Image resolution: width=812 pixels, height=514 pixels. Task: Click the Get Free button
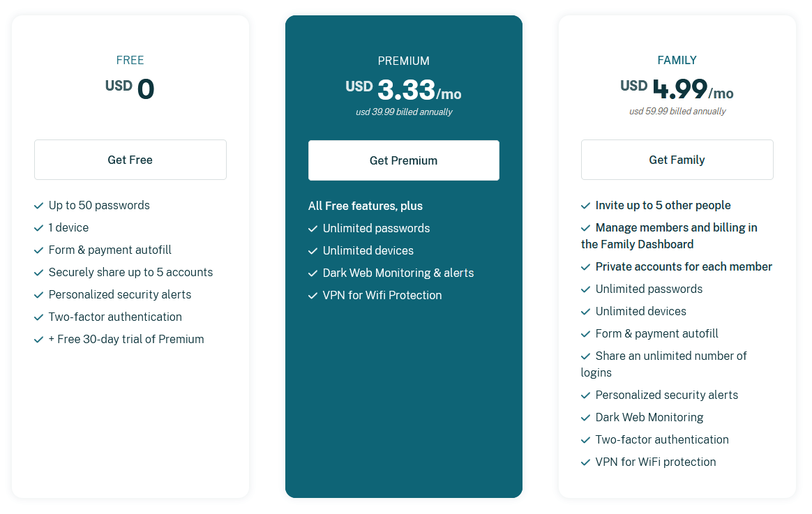(x=130, y=160)
